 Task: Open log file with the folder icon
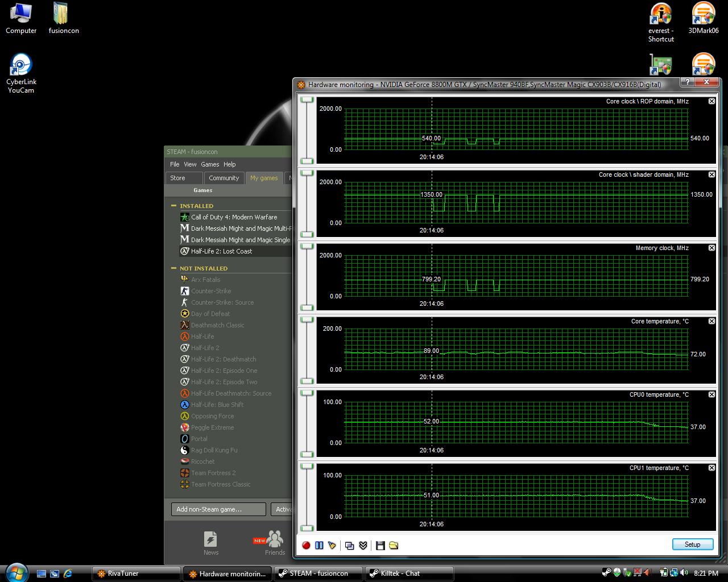(x=394, y=546)
